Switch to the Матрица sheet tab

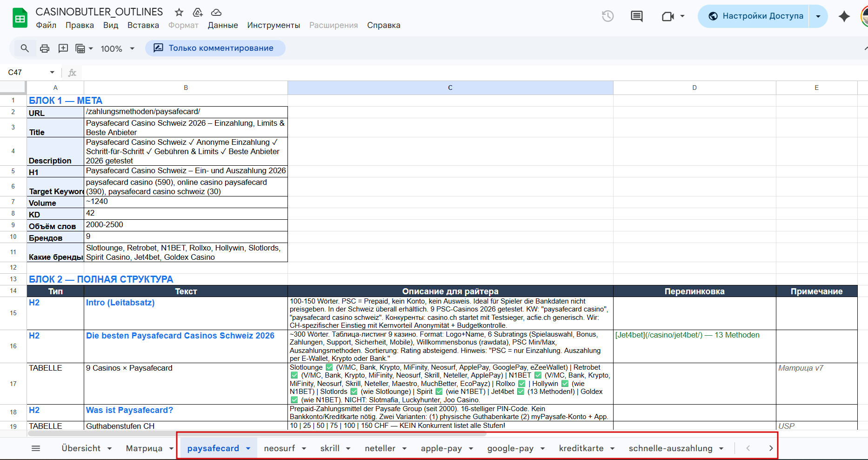pyautogui.click(x=144, y=448)
